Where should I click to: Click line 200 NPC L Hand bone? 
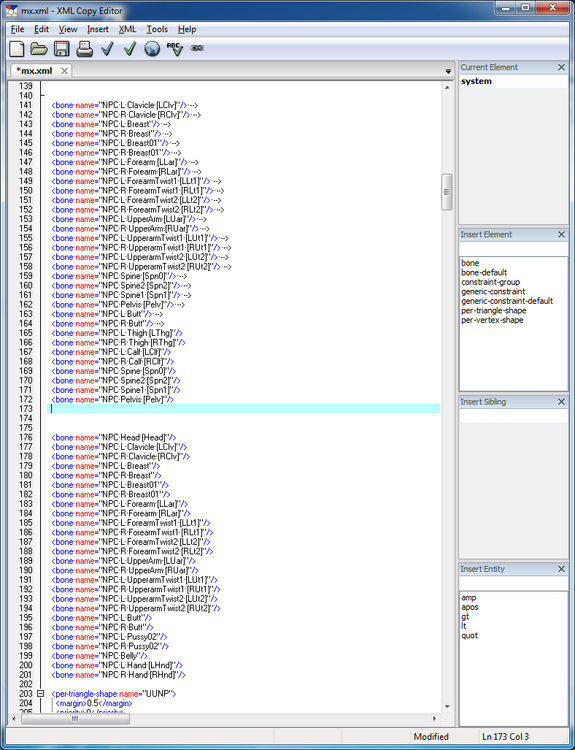(117, 665)
